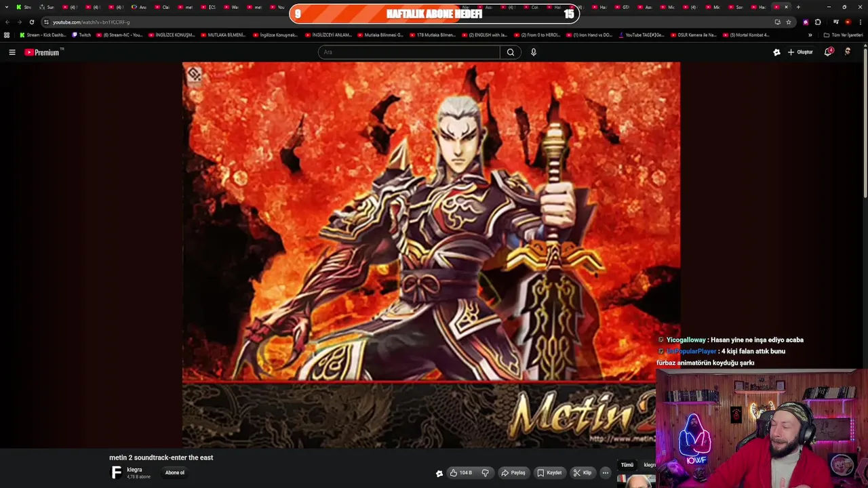This screenshot has height=488, width=868.
Task: Open 'YouTube TAG[#]Ge...' bookmark
Action: pyautogui.click(x=642, y=35)
